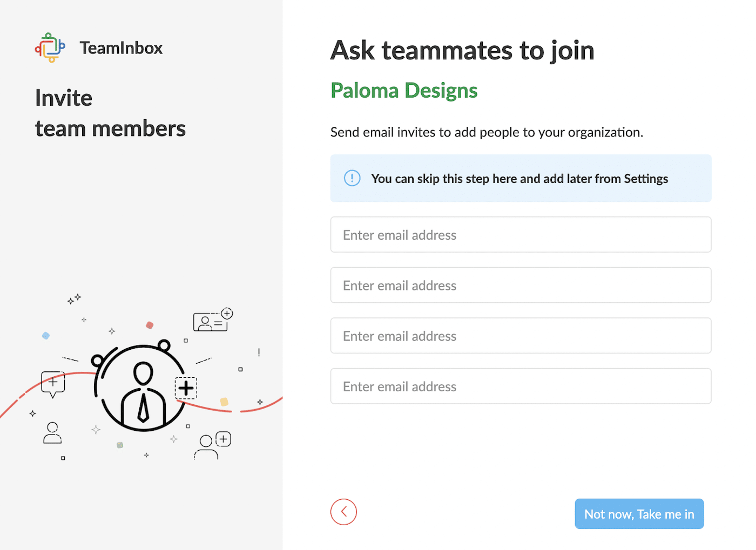This screenshot has height=550, width=756.
Task: Click the TeamInbox logo icon
Action: (x=50, y=47)
